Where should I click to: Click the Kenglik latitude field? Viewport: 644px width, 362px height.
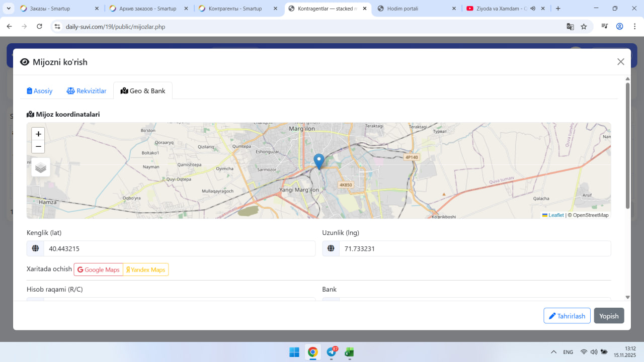pyautogui.click(x=179, y=248)
